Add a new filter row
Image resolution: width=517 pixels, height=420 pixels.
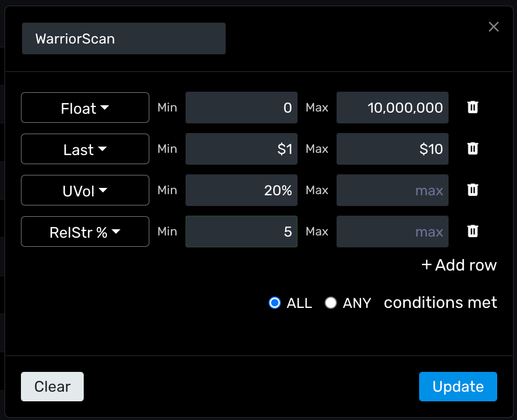pyautogui.click(x=459, y=265)
